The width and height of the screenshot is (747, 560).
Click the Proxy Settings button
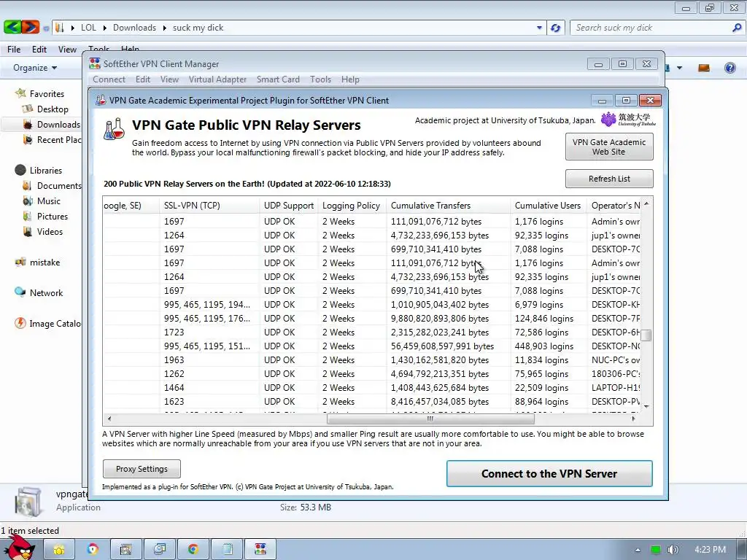[142, 469]
